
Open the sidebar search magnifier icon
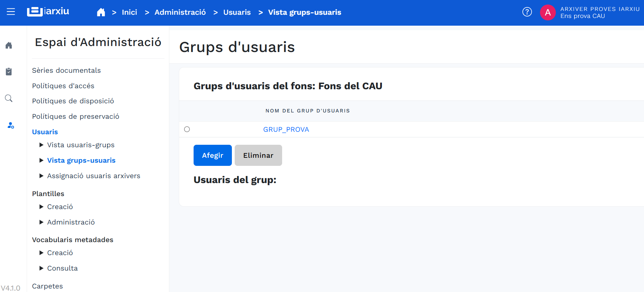pos(9,98)
